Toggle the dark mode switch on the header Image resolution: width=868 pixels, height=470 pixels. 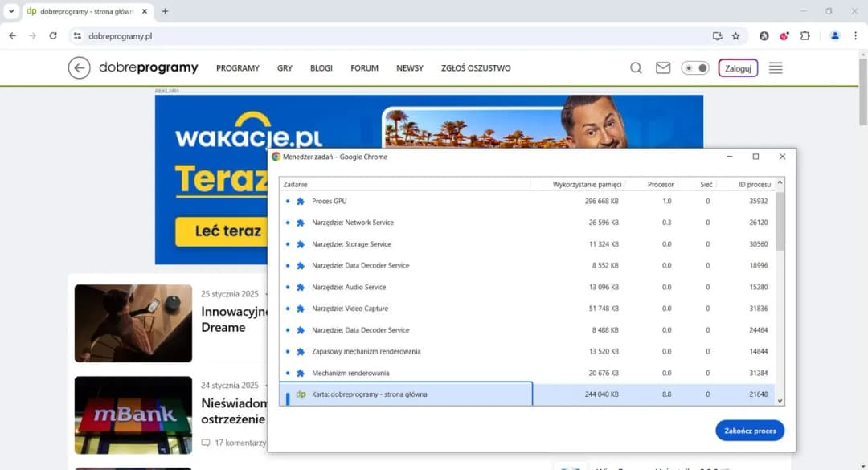(694, 67)
